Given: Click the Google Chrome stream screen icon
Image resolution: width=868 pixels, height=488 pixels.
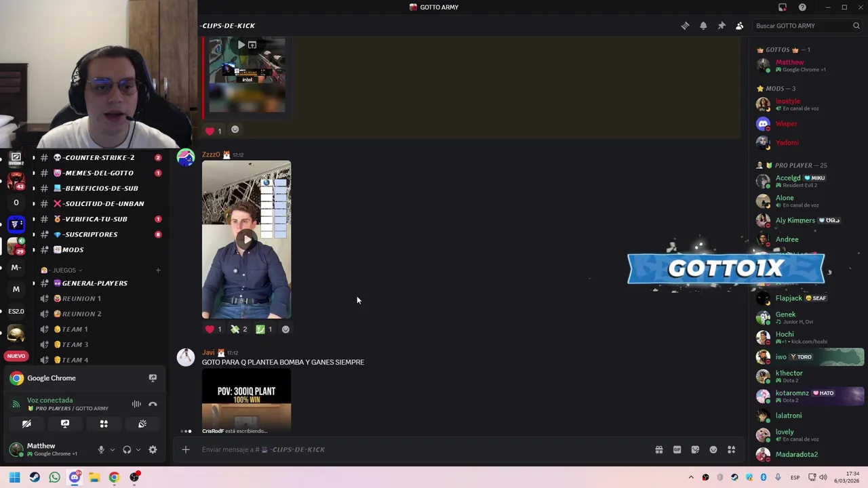Looking at the screenshot, I should pos(153,378).
